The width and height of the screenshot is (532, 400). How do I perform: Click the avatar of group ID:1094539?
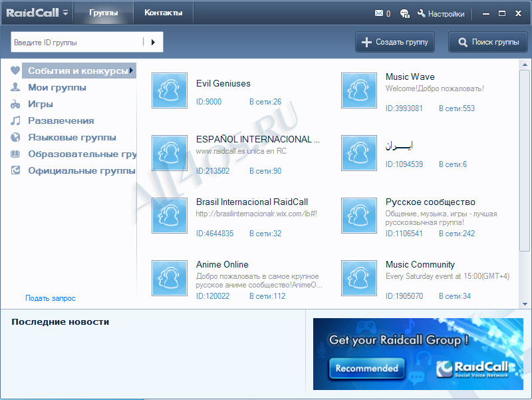tap(359, 153)
